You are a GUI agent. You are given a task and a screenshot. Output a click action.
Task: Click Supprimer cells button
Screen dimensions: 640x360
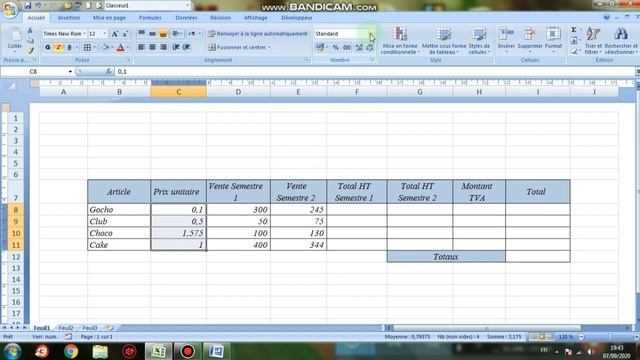[530, 40]
